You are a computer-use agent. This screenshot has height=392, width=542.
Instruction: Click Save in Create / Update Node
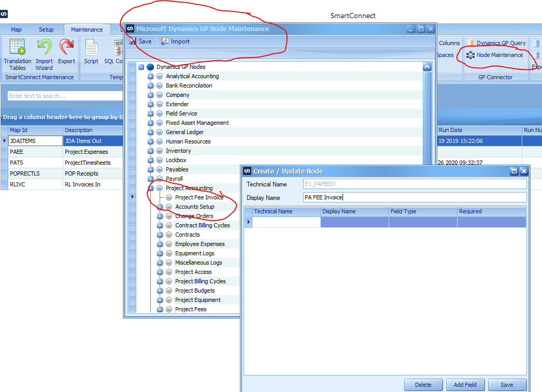507,385
